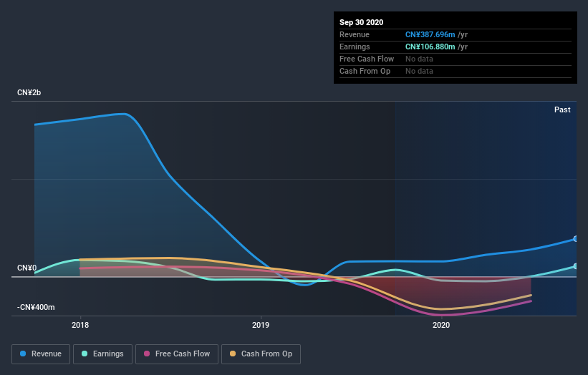Select the 2019 x-axis label
The image size is (588, 375).
click(261, 325)
